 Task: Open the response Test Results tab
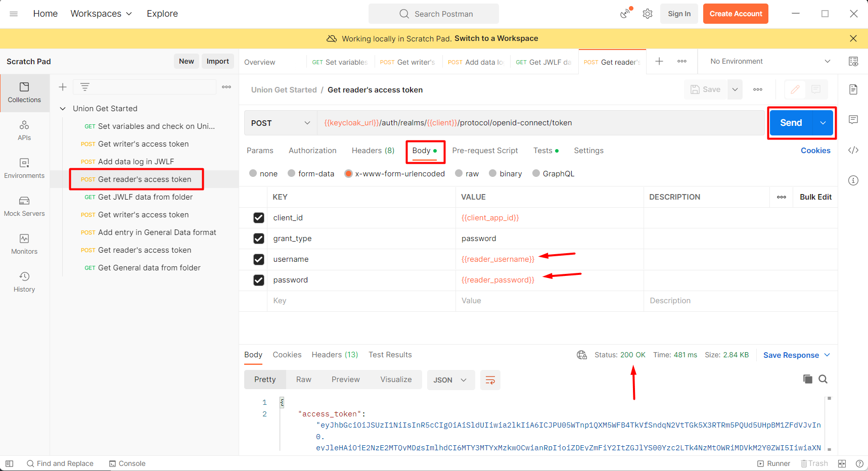click(x=390, y=355)
